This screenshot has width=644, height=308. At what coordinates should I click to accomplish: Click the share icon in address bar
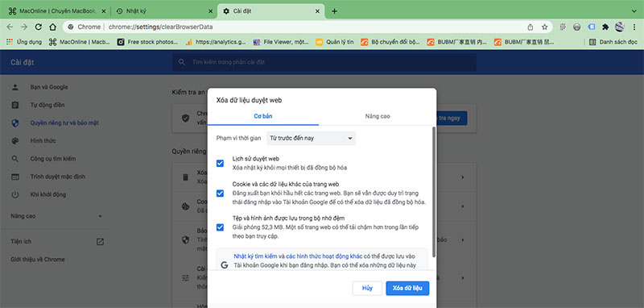[530, 27]
